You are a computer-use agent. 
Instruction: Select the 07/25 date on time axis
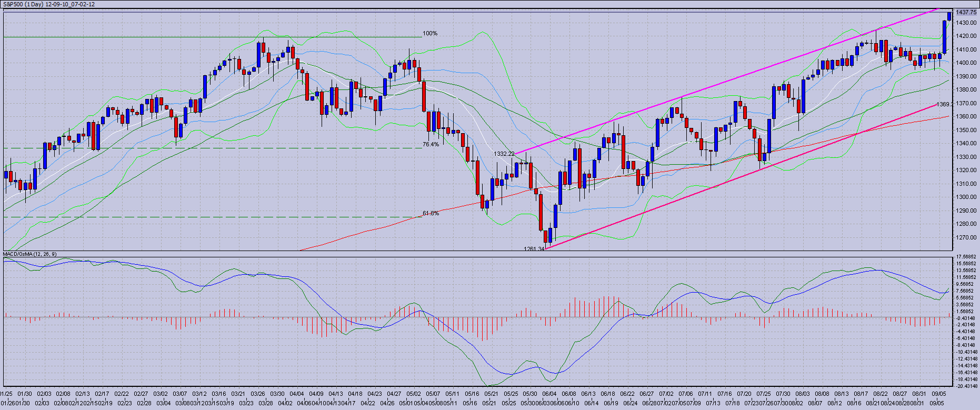[x=764, y=394]
